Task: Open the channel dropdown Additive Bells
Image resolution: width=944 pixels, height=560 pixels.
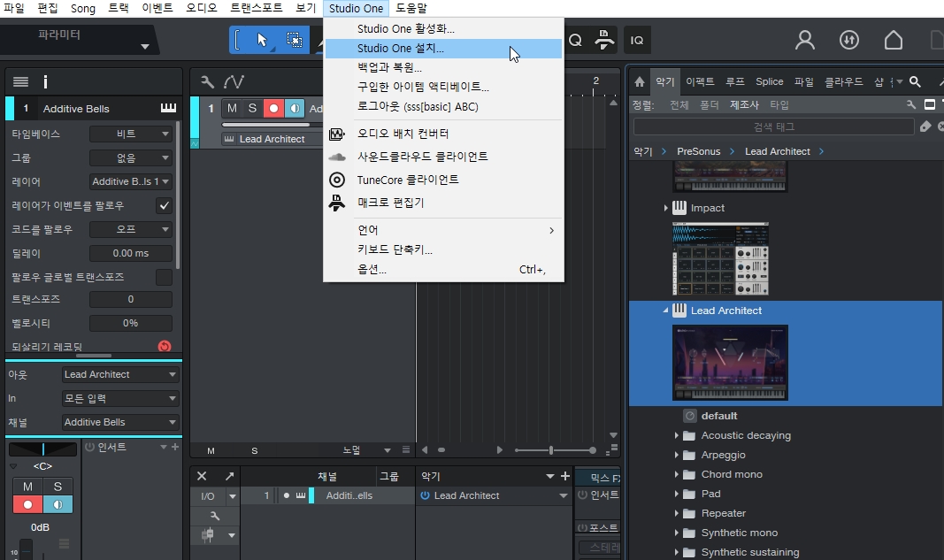Action: [120, 422]
